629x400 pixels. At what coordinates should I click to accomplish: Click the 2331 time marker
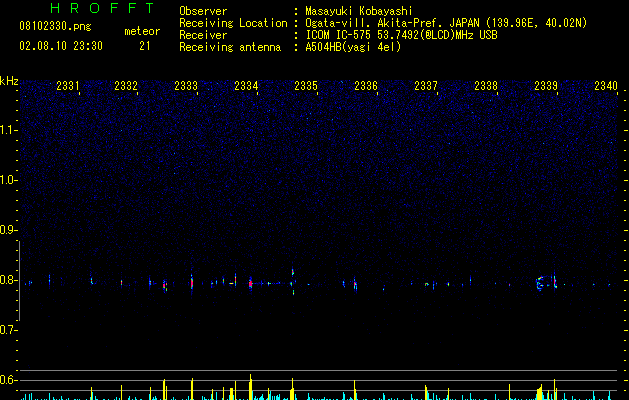(x=68, y=85)
